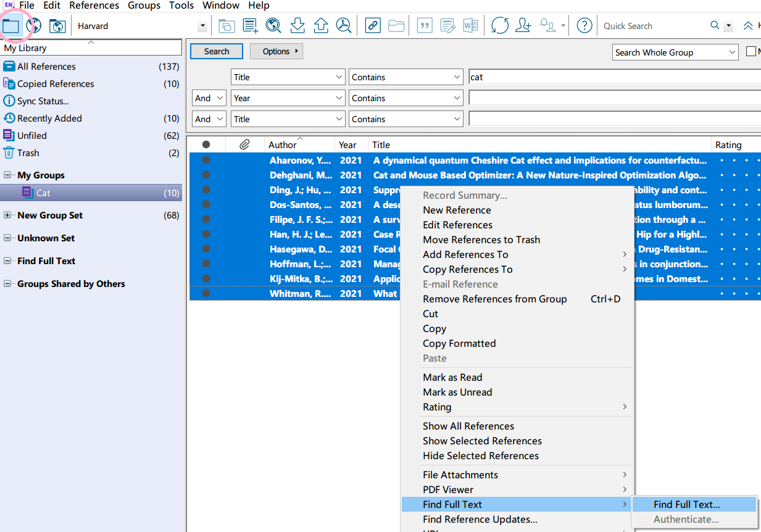
Task: Click the Export up-arrow toolbar icon
Action: point(320,26)
